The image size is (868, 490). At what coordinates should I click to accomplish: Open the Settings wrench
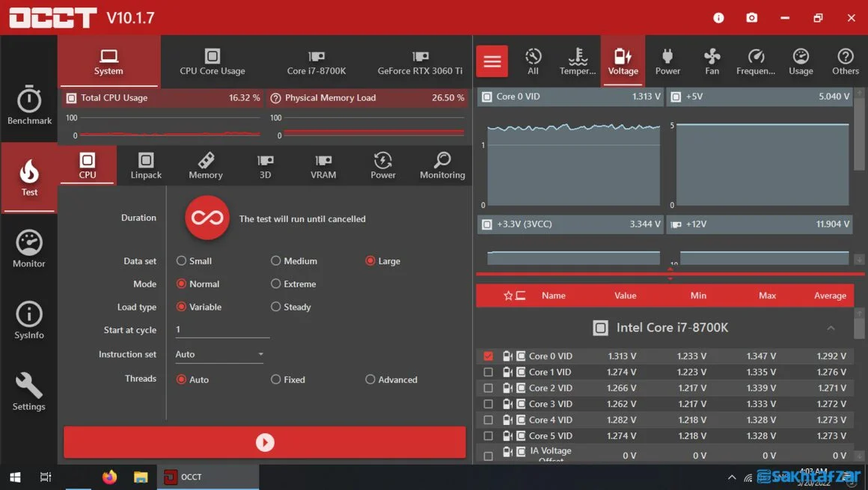point(28,391)
